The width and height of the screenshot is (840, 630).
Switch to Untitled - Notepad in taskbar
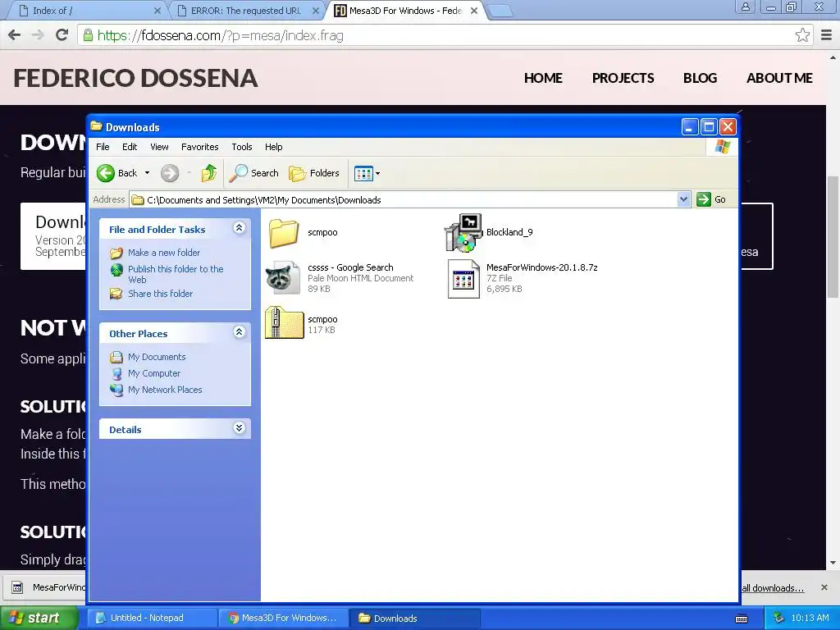point(152,618)
